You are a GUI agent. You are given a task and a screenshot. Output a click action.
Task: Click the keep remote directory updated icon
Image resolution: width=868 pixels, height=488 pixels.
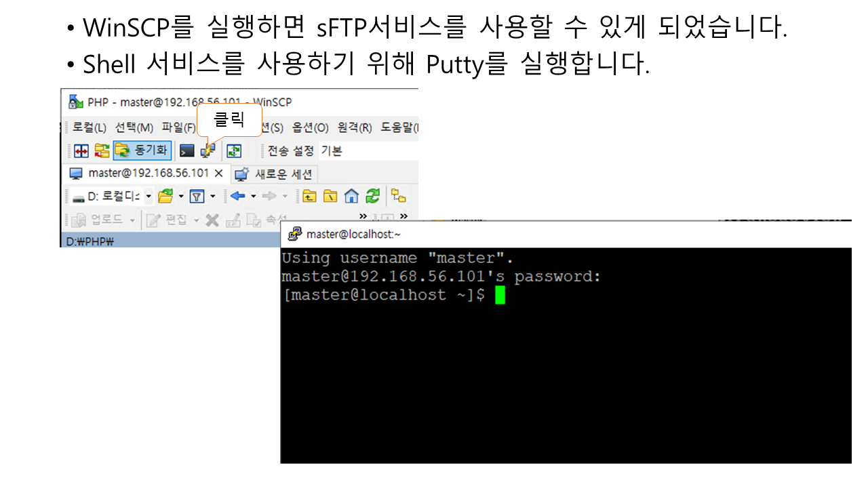click(233, 150)
